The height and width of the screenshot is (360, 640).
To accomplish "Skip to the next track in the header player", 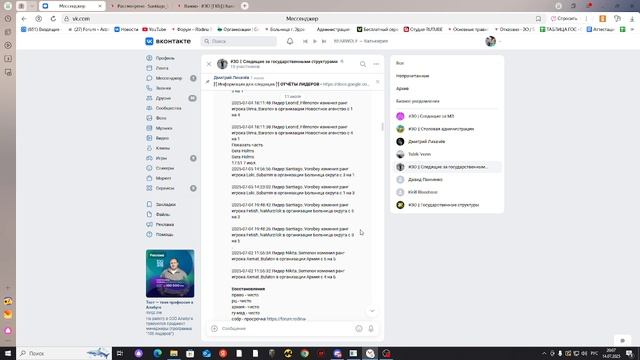I will [x=324, y=41].
